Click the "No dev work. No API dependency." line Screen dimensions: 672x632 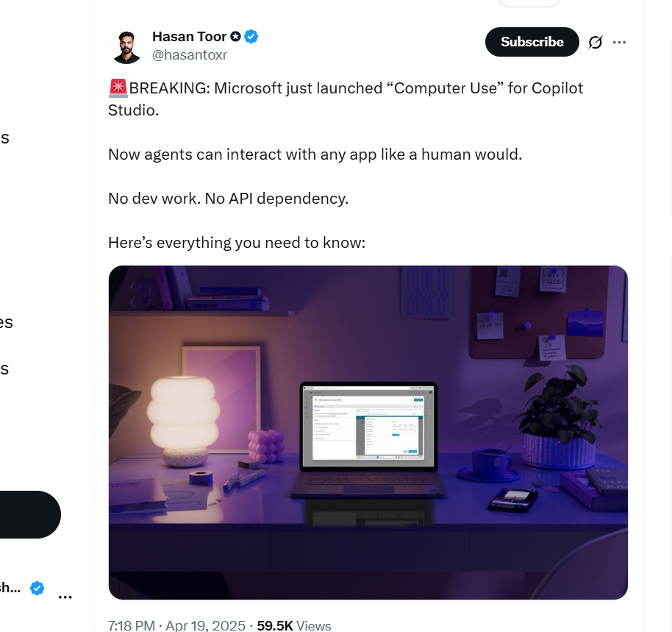point(228,198)
